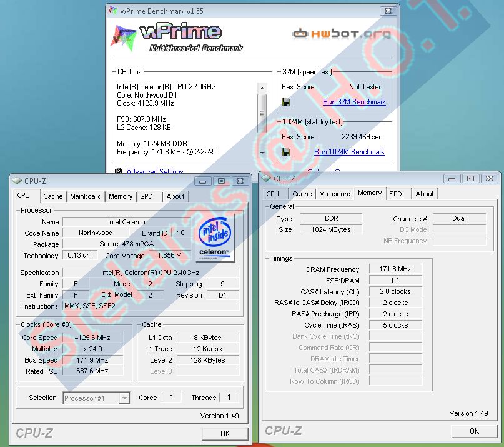Click the Channels # Dual field
Screen dimensions: 504x447
pos(459,218)
